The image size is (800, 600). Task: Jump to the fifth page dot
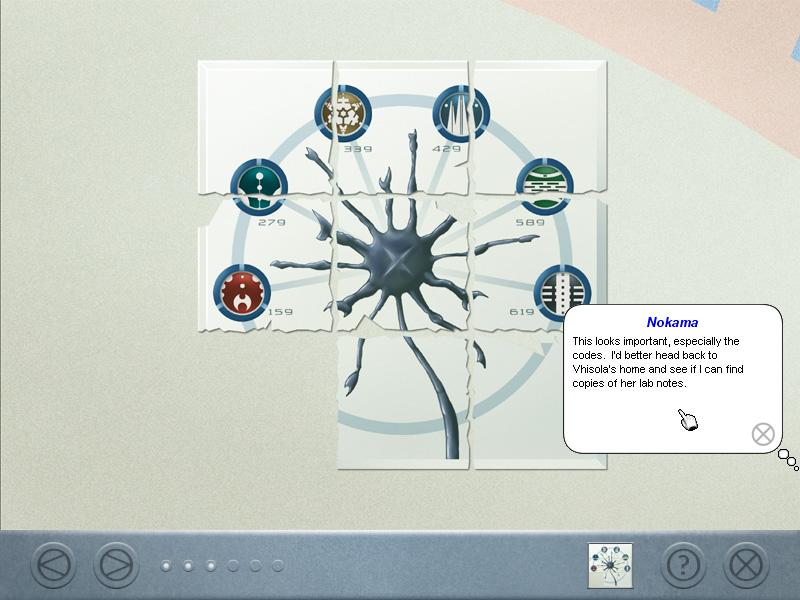[x=256, y=566]
